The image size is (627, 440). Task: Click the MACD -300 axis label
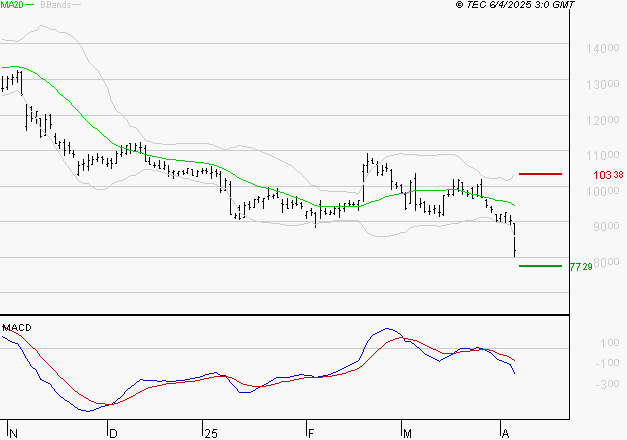coord(607,384)
